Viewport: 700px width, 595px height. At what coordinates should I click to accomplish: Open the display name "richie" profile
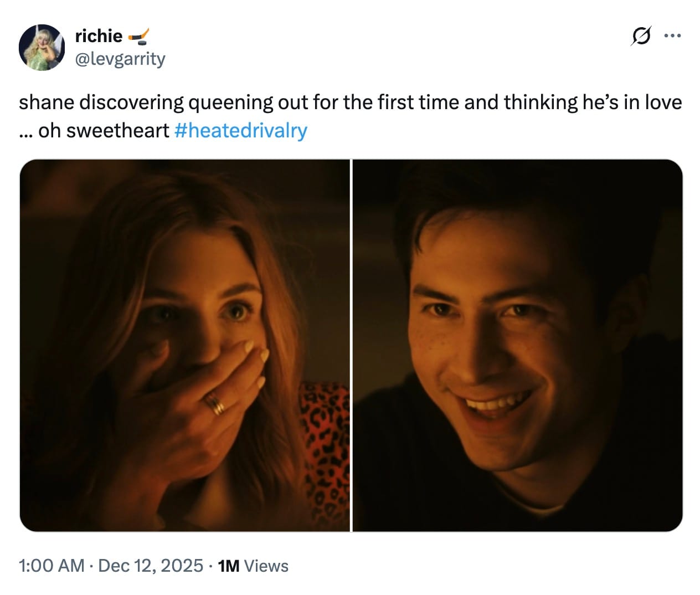(99, 36)
